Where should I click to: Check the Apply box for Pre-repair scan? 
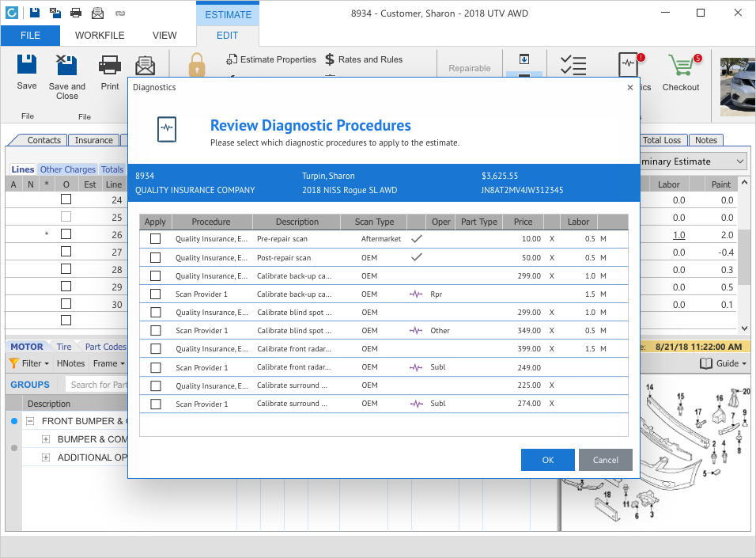(x=156, y=238)
